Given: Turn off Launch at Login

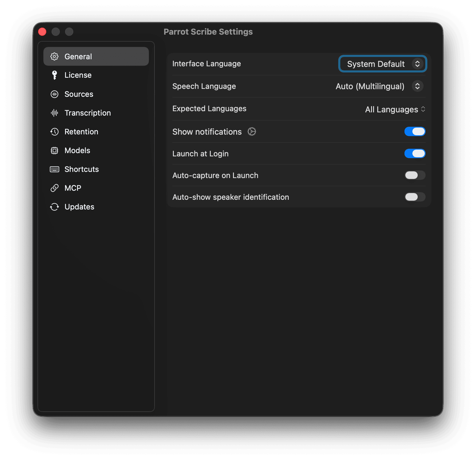Looking at the screenshot, I should 415,153.
